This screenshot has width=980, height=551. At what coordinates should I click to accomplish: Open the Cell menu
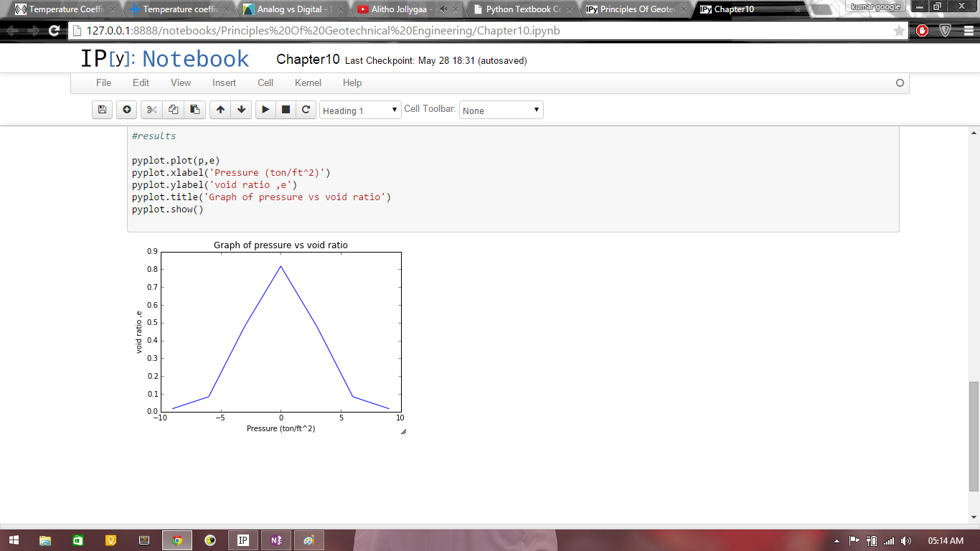point(265,83)
